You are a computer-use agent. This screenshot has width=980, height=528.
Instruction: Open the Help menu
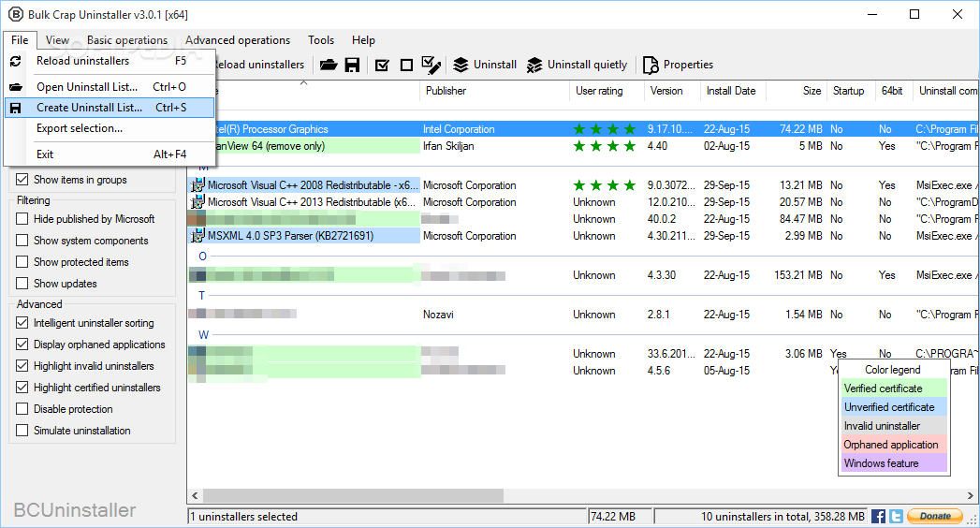(363, 40)
